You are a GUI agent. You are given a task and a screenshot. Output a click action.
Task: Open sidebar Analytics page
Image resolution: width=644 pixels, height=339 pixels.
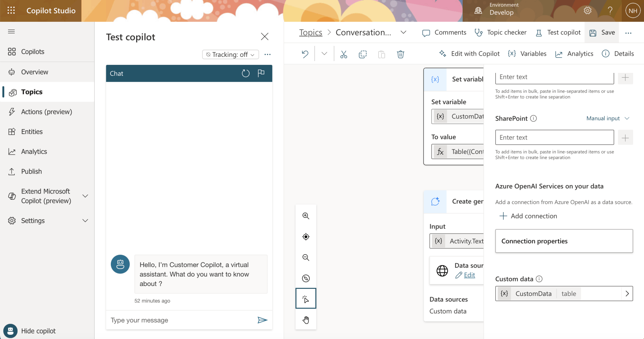(47, 151)
